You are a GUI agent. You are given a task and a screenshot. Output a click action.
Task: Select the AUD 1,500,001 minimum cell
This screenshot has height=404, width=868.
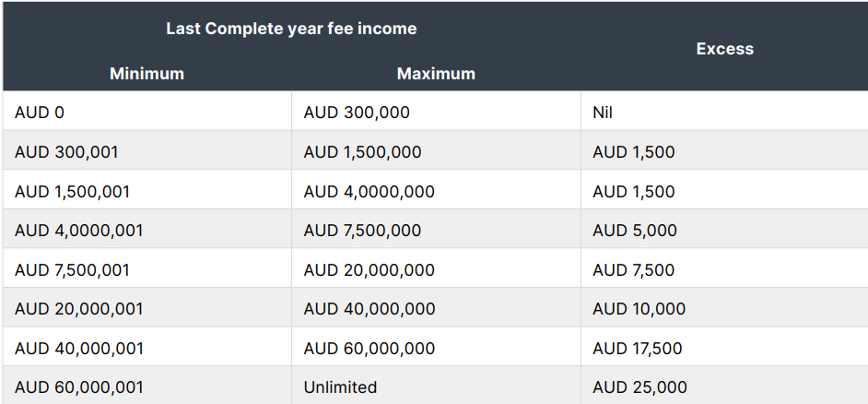(72, 192)
